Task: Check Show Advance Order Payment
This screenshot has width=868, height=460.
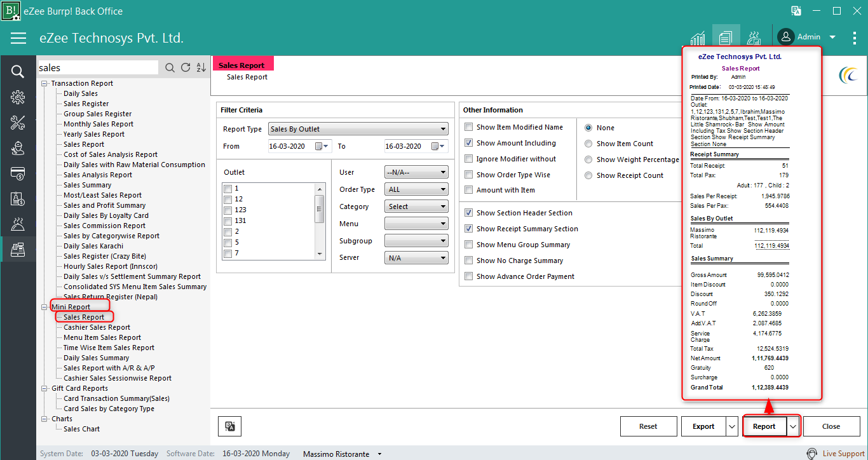Action: click(x=469, y=276)
